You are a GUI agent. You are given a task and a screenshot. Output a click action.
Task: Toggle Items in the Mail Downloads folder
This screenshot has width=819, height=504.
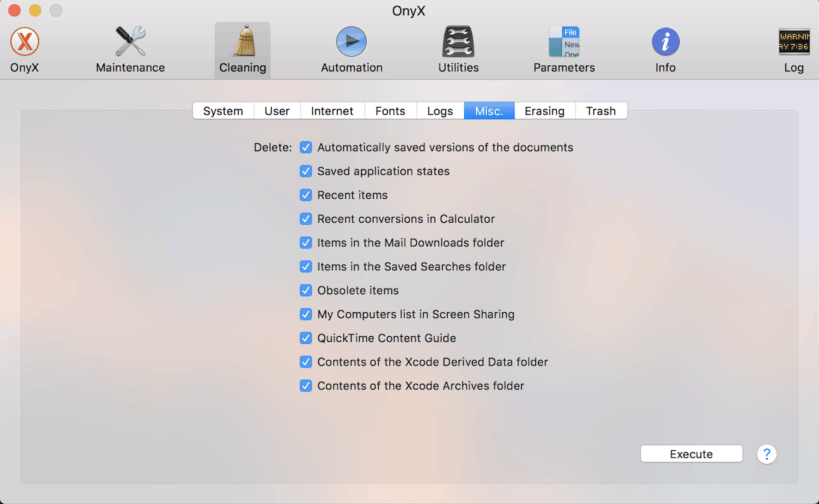(x=306, y=243)
